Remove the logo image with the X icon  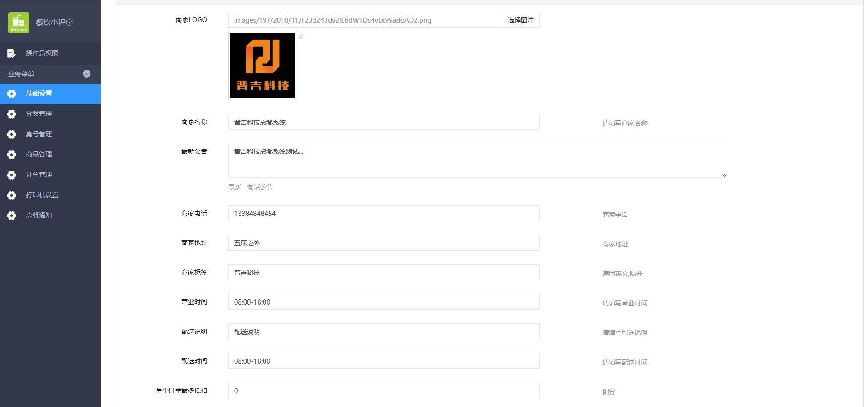pyautogui.click(x=301, y=36)
